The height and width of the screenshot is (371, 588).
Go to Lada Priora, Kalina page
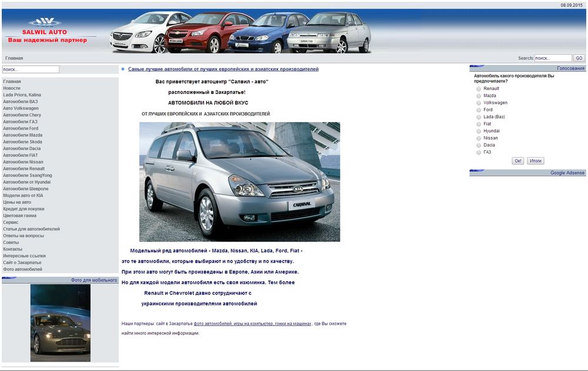[x=22, y=95]
